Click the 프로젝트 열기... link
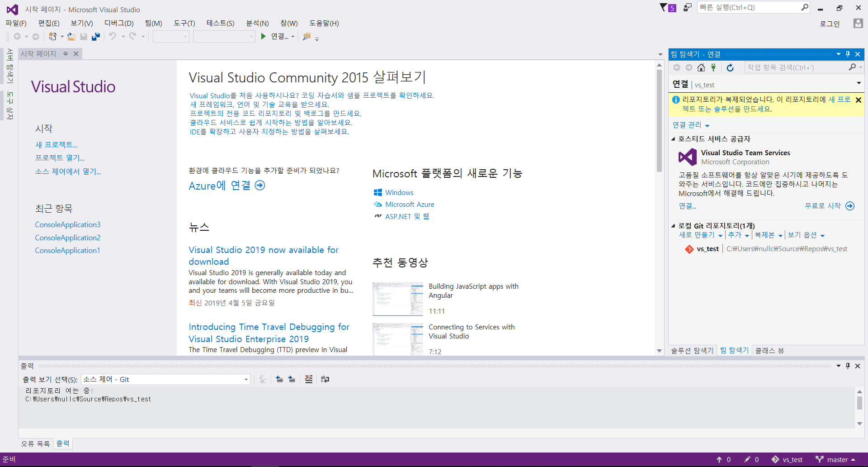 [60, 158]
